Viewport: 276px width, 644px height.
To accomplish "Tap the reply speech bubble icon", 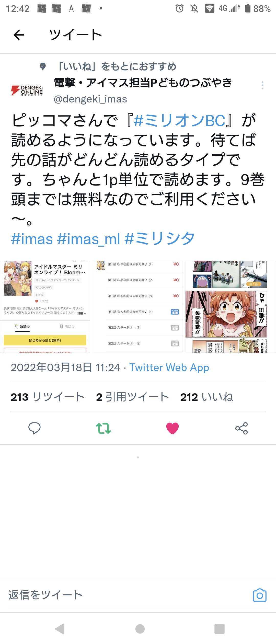I will click(34, 428).
